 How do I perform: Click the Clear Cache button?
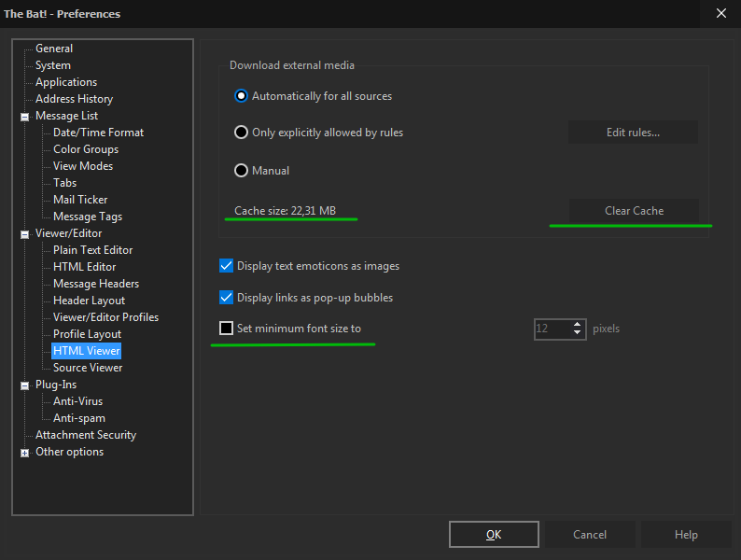(x=634, y=211)
